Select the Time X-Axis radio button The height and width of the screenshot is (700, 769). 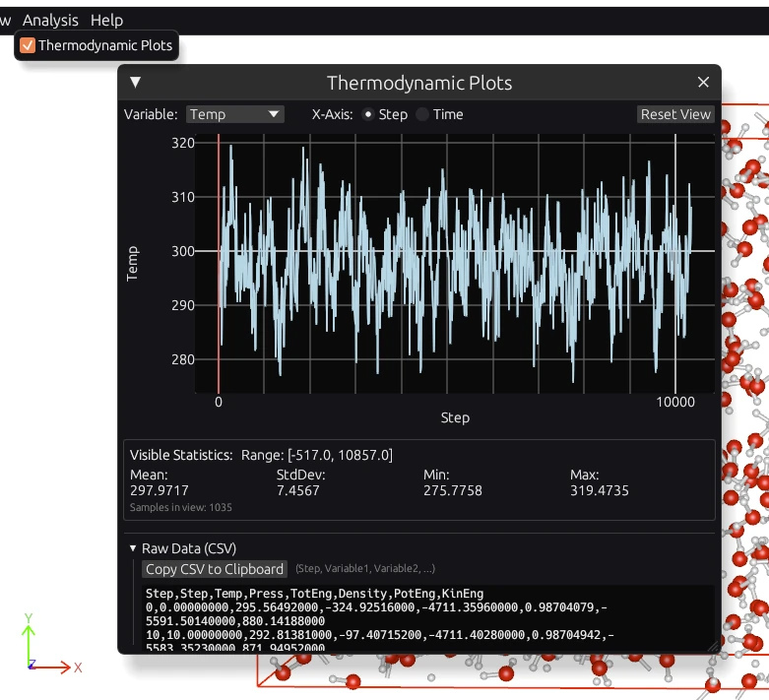click(423, 114)
